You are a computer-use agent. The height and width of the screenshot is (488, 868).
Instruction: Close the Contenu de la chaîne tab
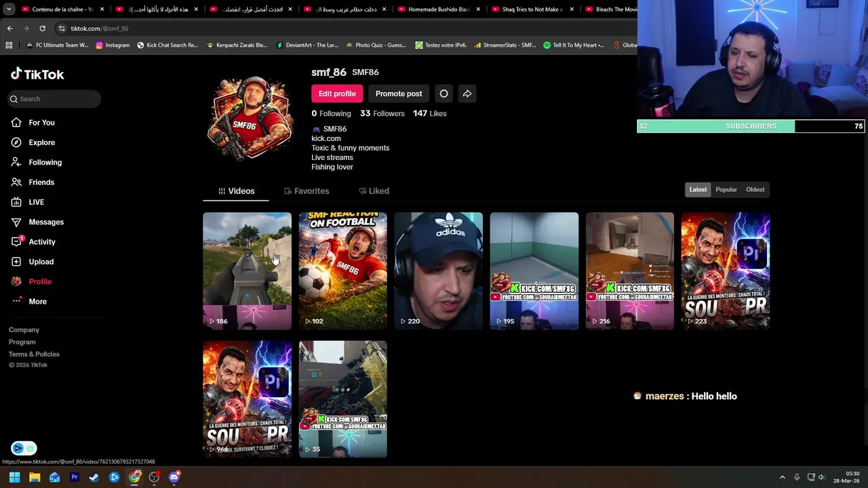click(102, 9)
